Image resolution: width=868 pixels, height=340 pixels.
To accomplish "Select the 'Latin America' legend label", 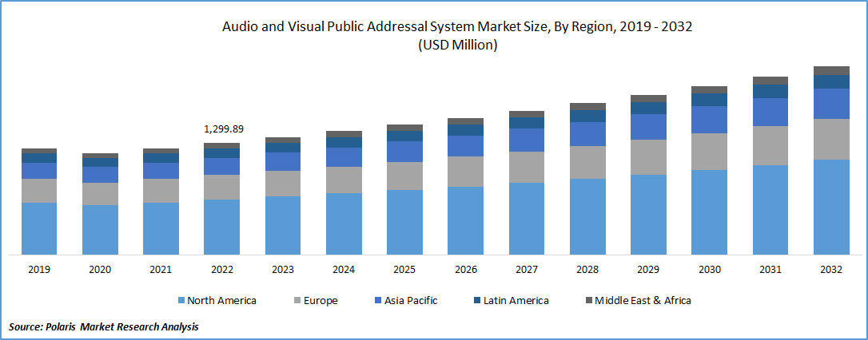I will [x=516, y=301].
